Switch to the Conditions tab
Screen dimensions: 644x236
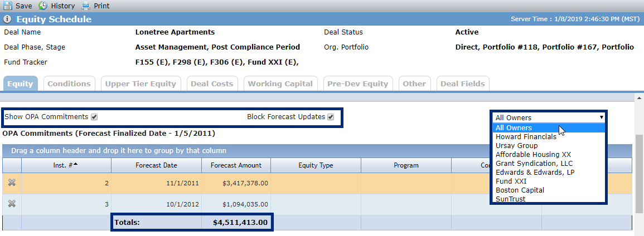tap(69, 83)
